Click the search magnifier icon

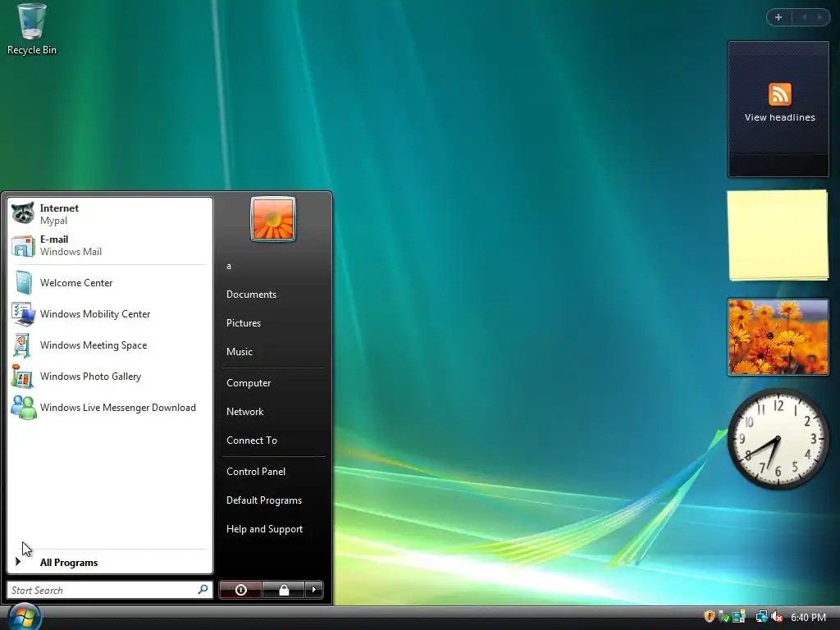[x=203, y=590]
